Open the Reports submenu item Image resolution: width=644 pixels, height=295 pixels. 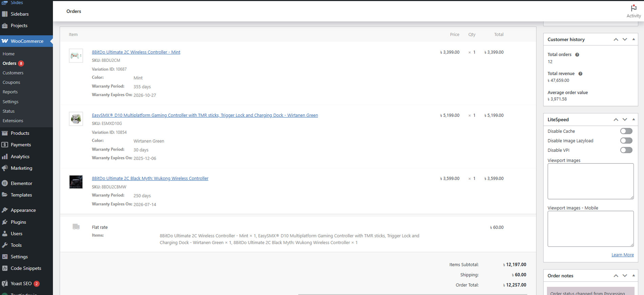click(x=10, y=92)
